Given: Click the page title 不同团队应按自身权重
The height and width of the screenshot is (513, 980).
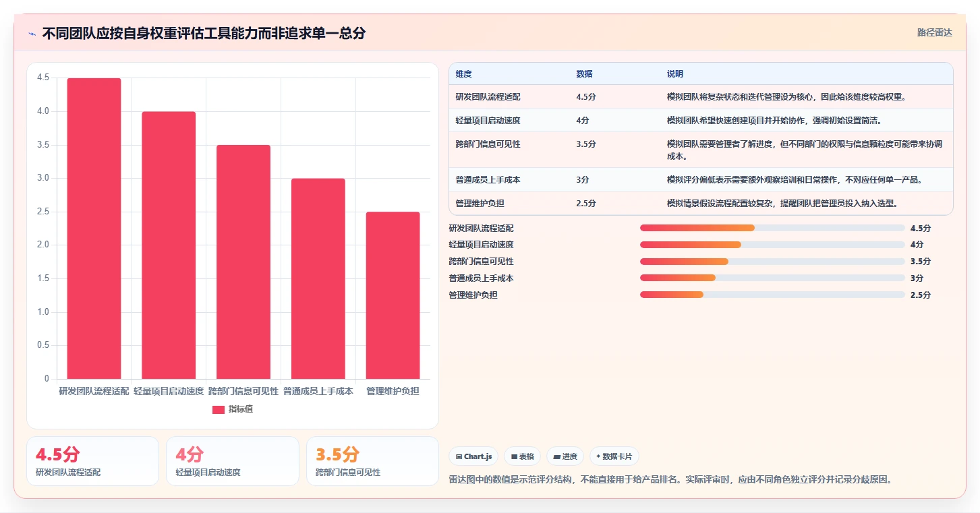Looking at the screenshot, I should coord(204,34).
